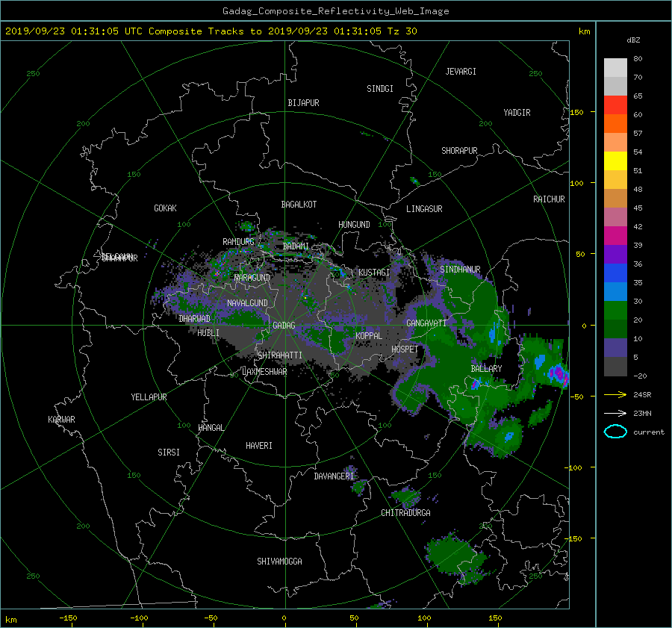672x628 pixels.
Task: Select the dark gray 5 to -20 dBZ swatch
Action: click(615, 367)
